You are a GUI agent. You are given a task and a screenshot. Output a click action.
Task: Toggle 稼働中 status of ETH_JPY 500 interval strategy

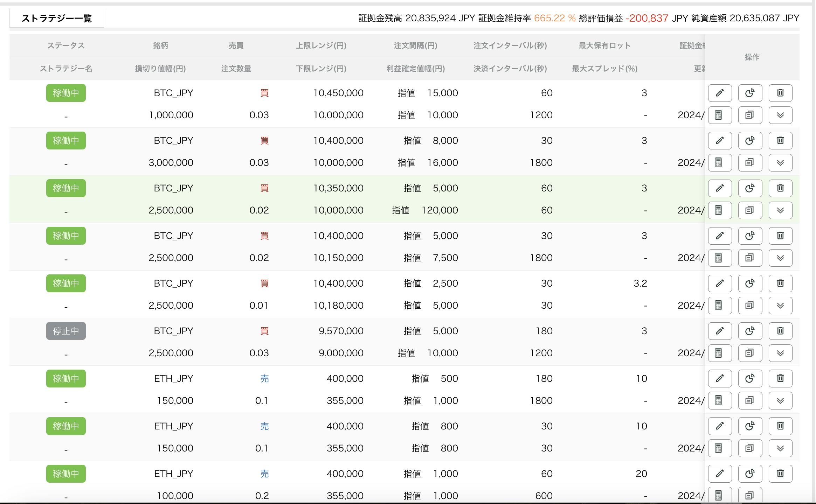pos(66,378)
